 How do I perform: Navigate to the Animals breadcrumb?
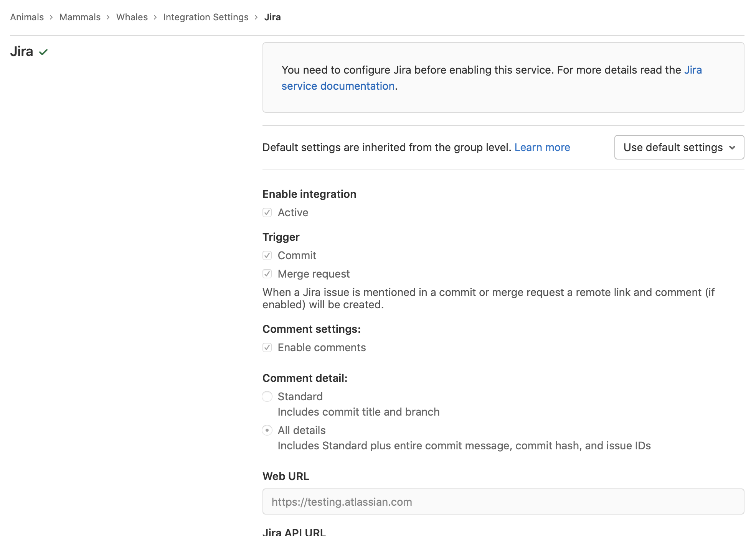(x=26, y=17)
